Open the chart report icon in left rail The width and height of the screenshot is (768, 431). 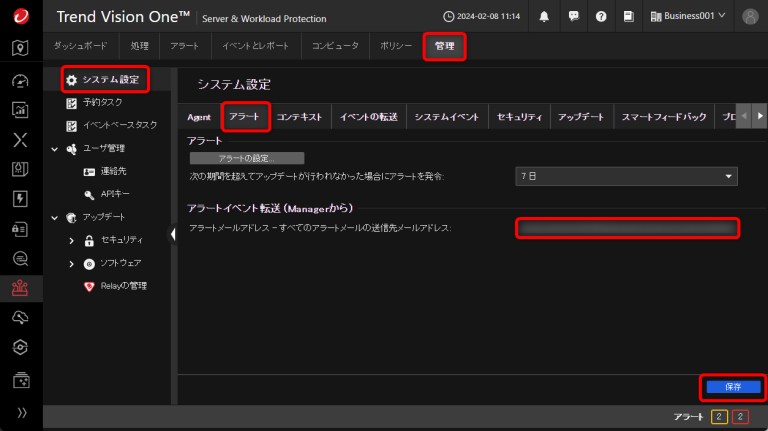click(20, 110)
